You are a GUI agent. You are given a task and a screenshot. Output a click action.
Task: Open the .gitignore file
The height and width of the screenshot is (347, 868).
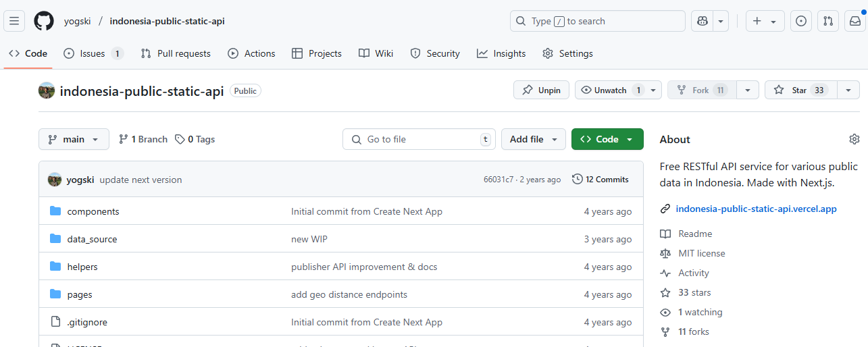(87, 322)
